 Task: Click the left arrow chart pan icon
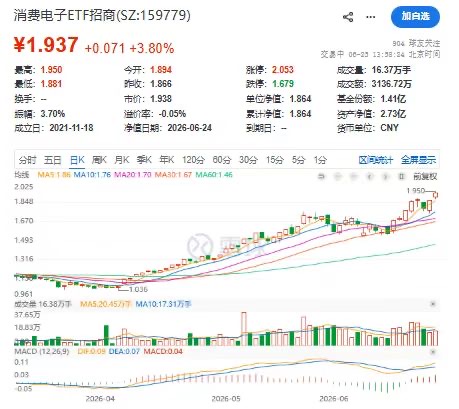point(369,177)
